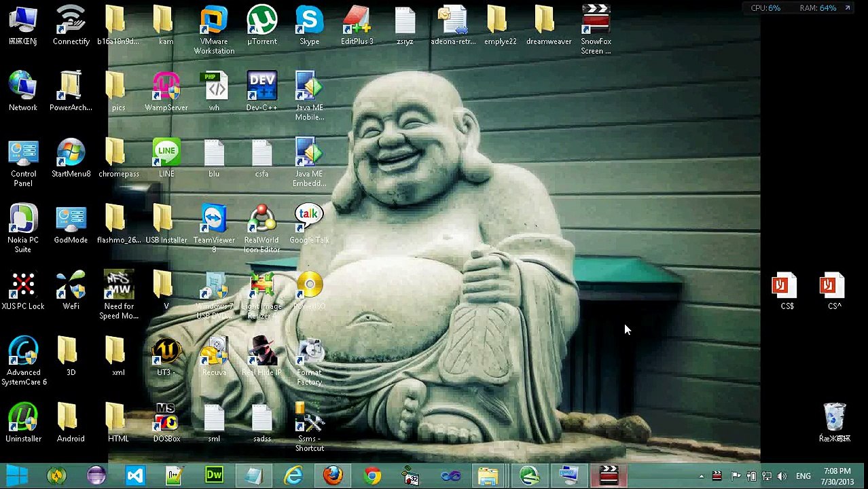Screen dimensions: 868x489
Task: Switch the ENG input language indicator
Action: (803, 476)
